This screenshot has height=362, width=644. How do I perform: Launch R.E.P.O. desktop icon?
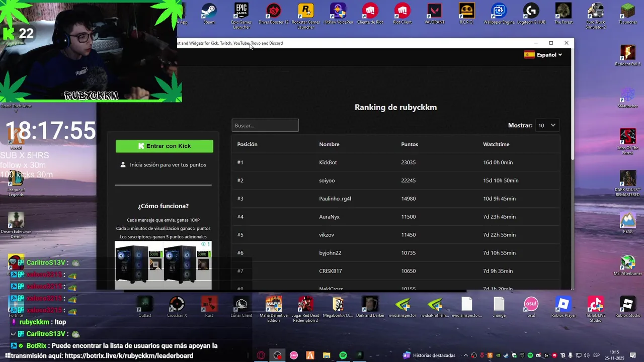pyautogui.click(x=467, y=14)
